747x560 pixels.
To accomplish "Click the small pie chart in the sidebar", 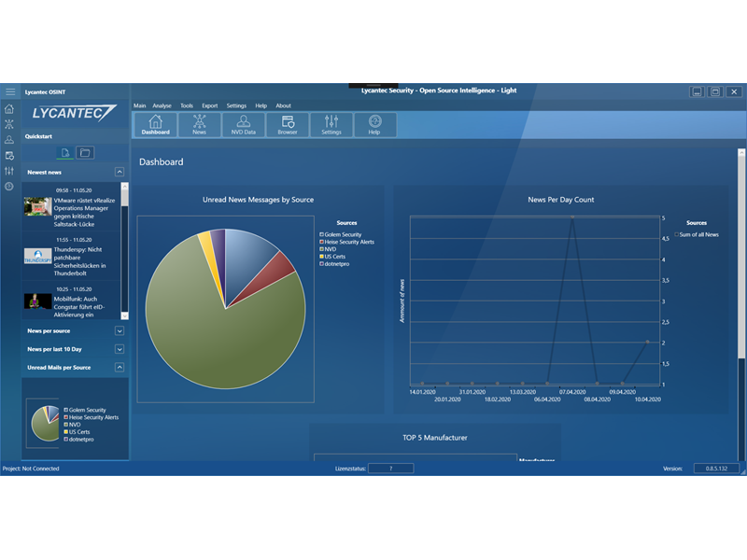I will [46, 423].
